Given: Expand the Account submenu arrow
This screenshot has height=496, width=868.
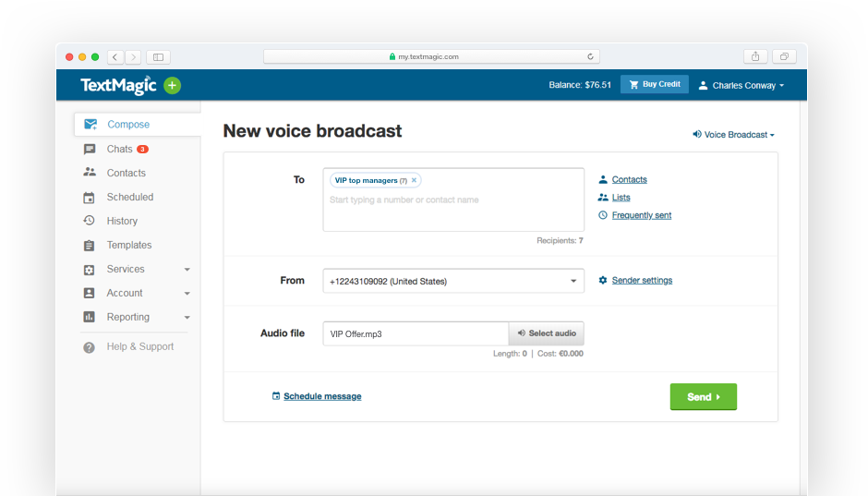Looking at the screenshot, I should [187, 294].
